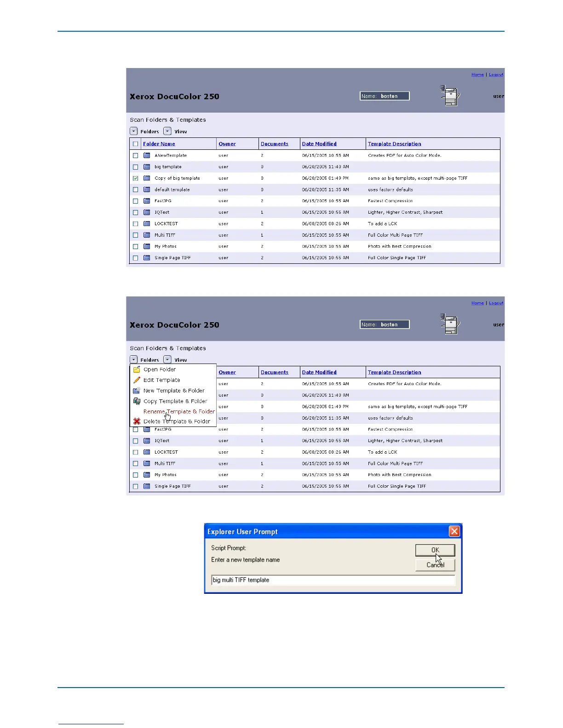The image size is (563, 728).
Task: Click the template name field containing big multi TIFF template
Action: pyautogui.click(x=333, y=580)
